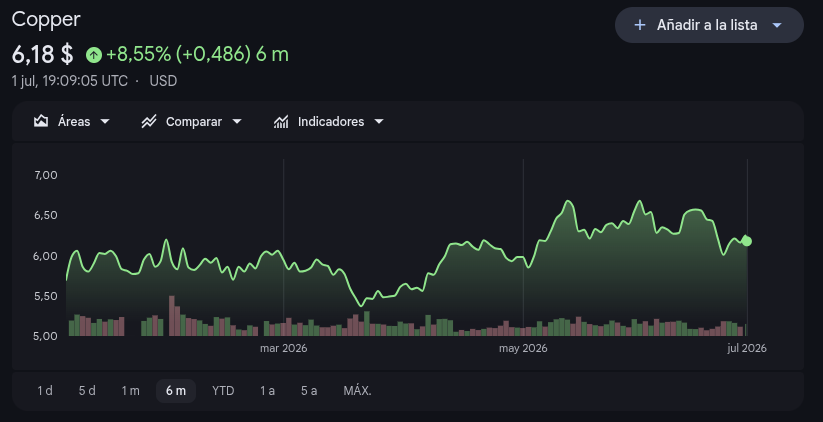Click the compare lines icon beside Comparar
Screen dimensions: 823x422
tap(149, 121)
